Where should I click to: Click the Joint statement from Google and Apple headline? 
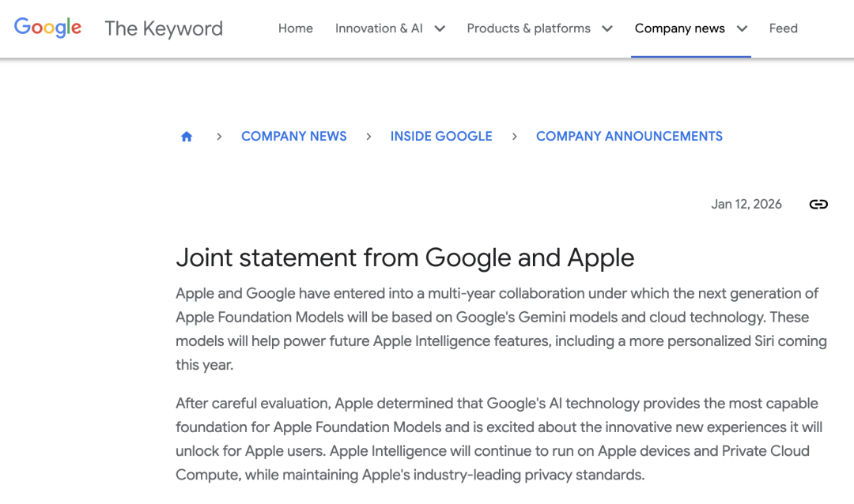pyautogui.click(x=405, y=258)
